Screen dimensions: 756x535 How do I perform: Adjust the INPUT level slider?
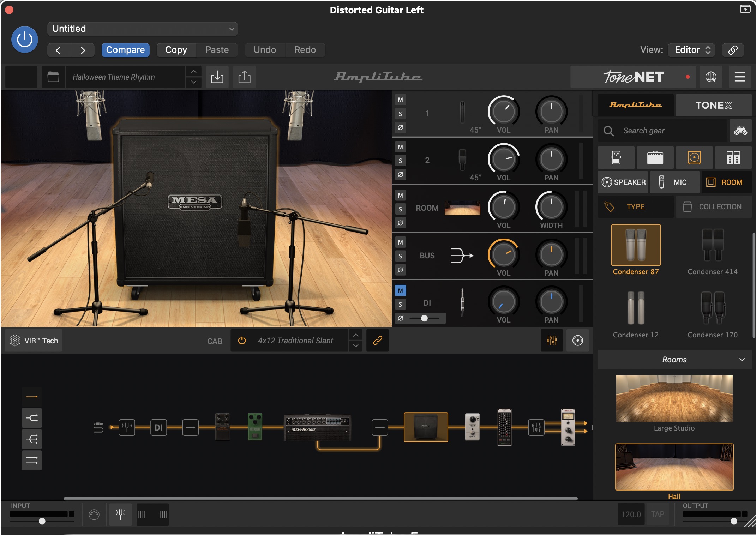pyautogui.click(x=42, y=521)
